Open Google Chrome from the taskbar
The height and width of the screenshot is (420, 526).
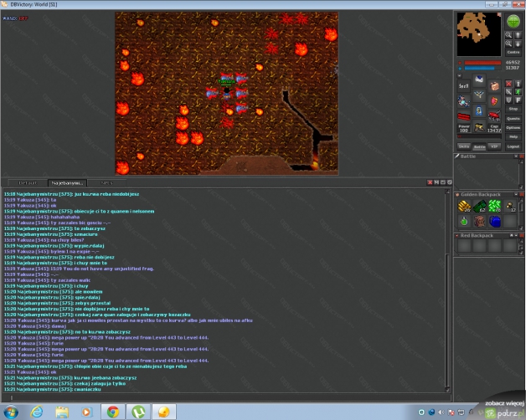click(x=112, y=412)
